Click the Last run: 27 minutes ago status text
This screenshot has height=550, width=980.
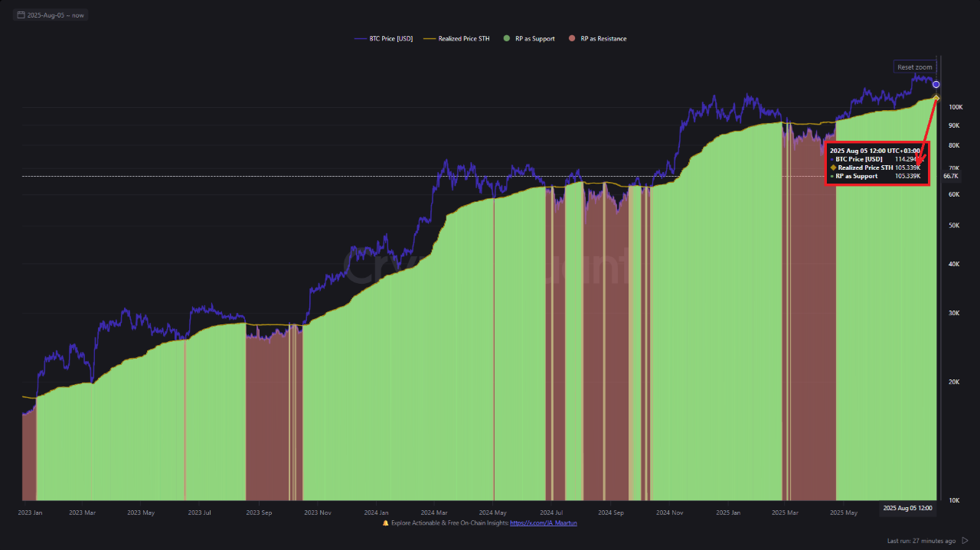[920, 539]
